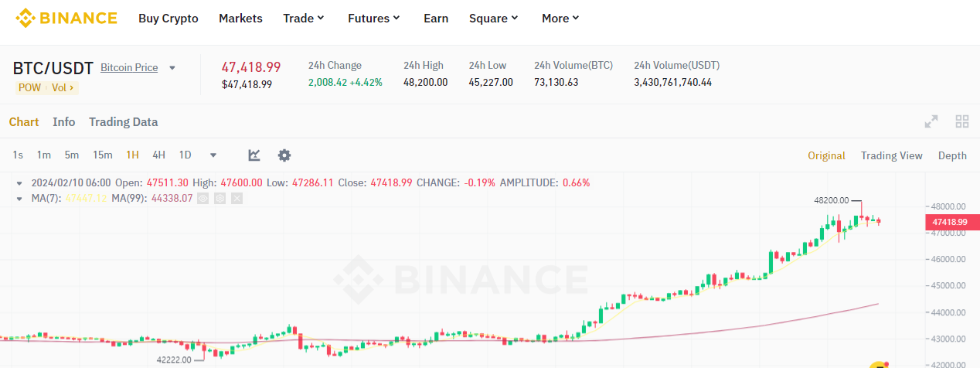Viewport: 980px width, 368px height.
Task: Click the CHANGE value -0.19%
Action: 479,183
